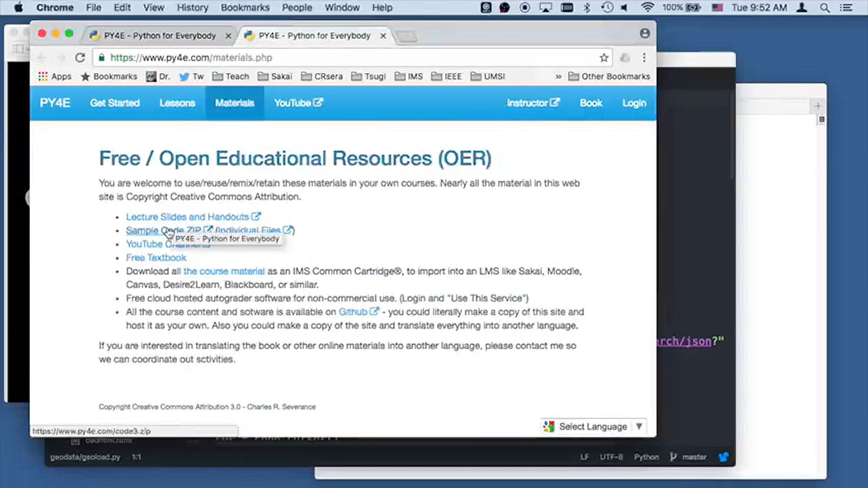Screen dimensions: 868x488
Task: Open the History menu in menu bar
Action: point(192,7)
